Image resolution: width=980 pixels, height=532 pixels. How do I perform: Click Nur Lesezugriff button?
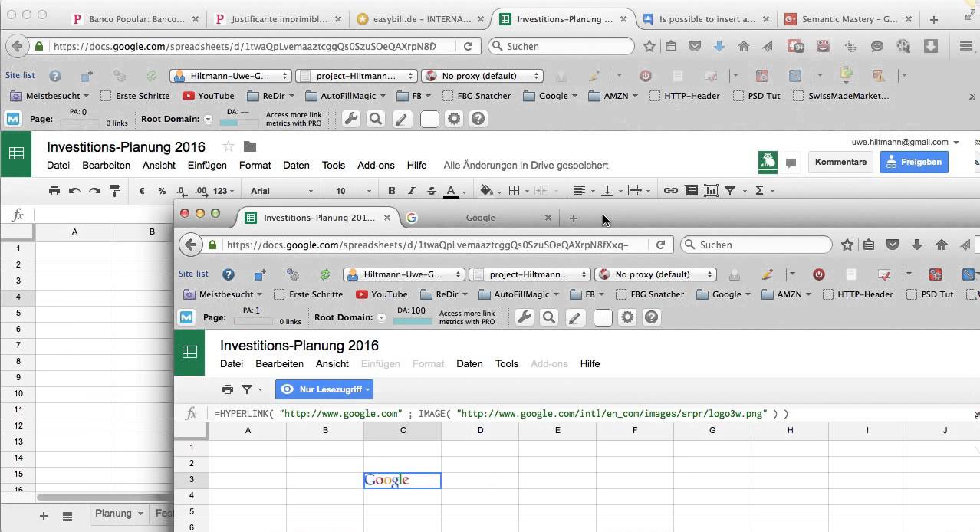pos(324,389)
